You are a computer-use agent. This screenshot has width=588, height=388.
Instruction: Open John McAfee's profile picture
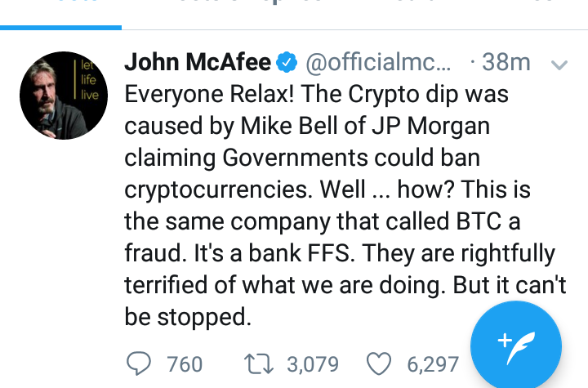coord(64,96)
